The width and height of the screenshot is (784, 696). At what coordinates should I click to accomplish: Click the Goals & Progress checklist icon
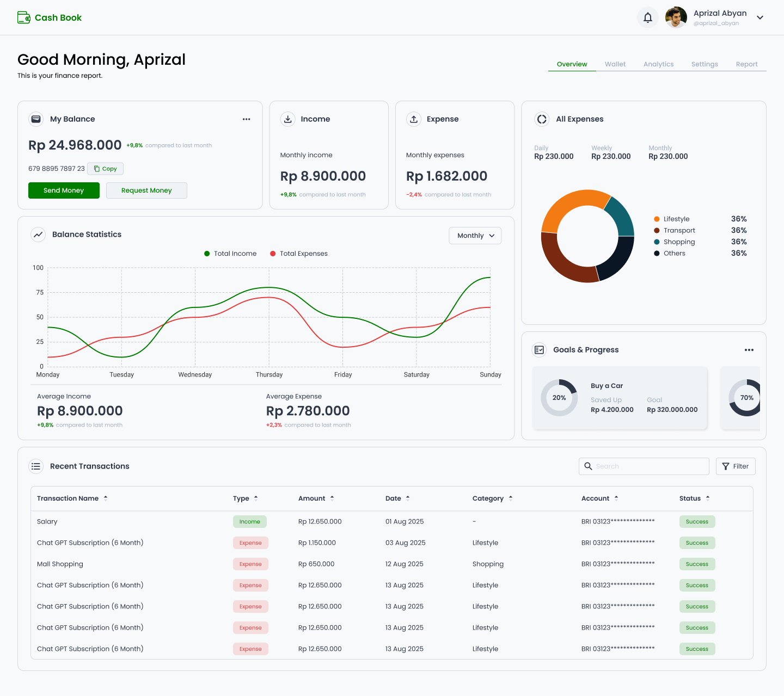(x=539, y=350)
